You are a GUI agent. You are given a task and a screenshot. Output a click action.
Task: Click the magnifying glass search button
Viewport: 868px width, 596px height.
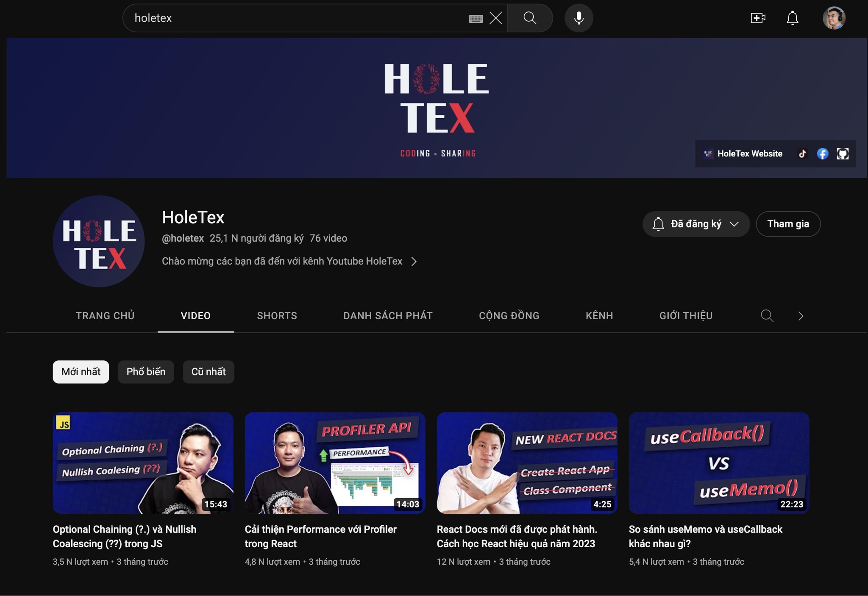530,18
